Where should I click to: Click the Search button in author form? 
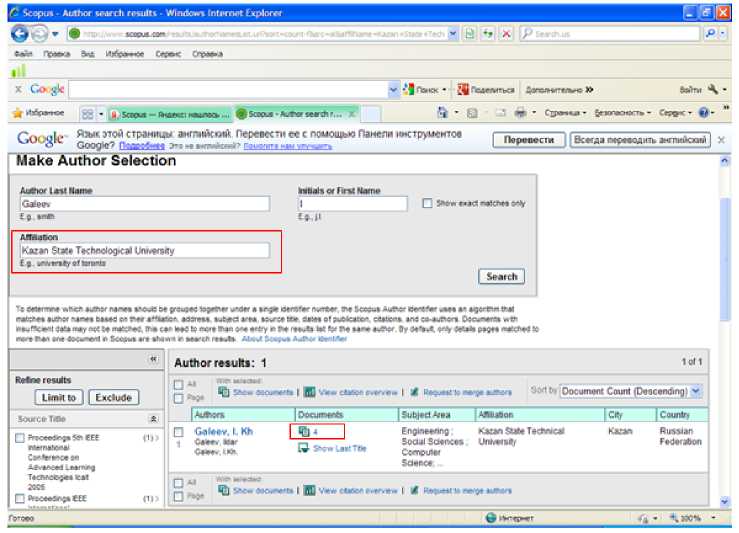501,277
